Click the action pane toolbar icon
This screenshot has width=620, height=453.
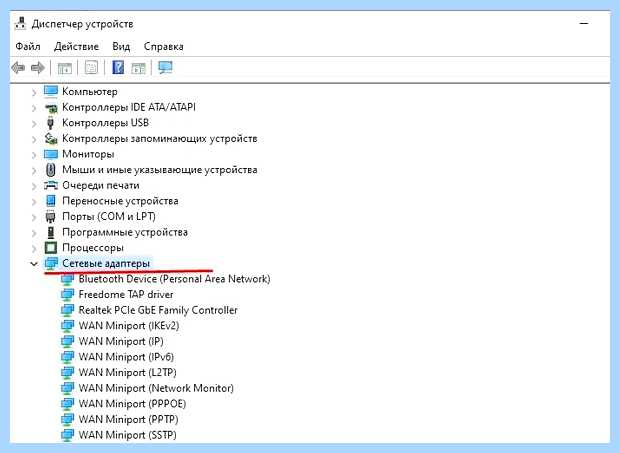pyautogui.click(x=138, y=68)
